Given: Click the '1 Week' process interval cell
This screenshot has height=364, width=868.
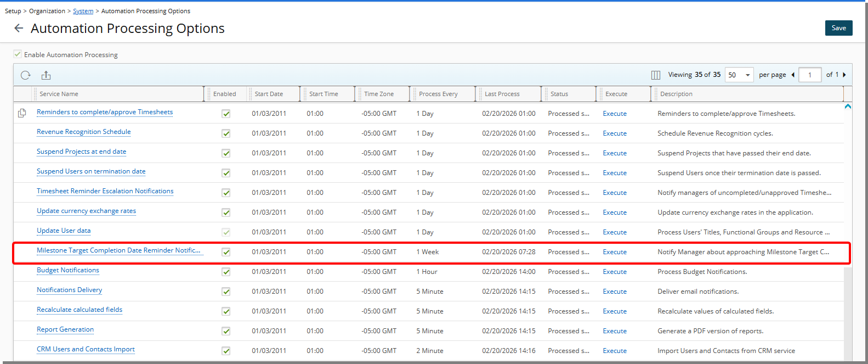Looking at the screenshot, I should pos(428,252).
